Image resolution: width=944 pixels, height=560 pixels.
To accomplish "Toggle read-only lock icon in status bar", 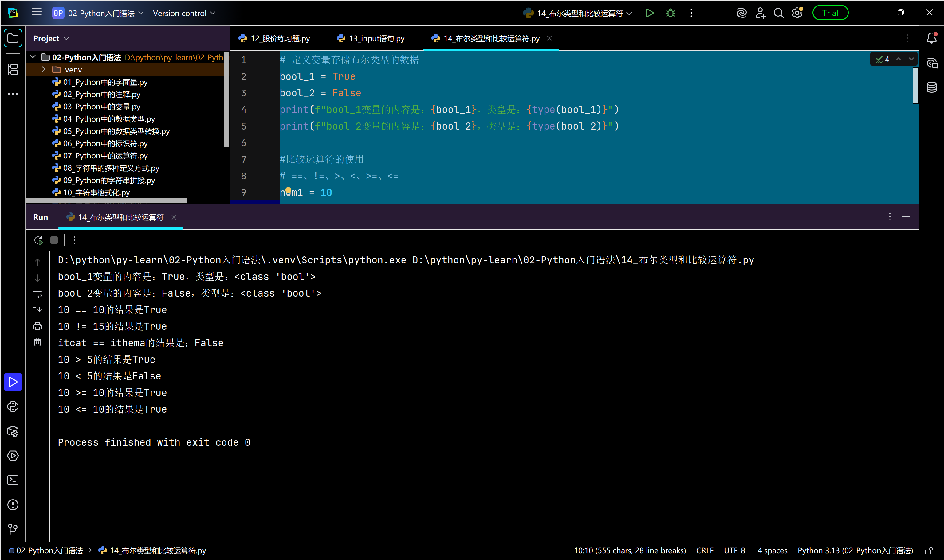I will [929, 550].
